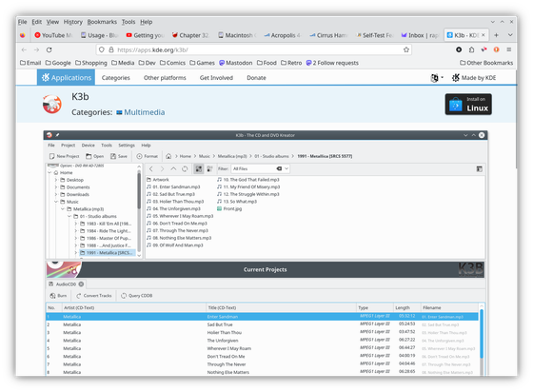Select the AudioCD0 project tab
This screenshot has height=392, width=533.
66,284
